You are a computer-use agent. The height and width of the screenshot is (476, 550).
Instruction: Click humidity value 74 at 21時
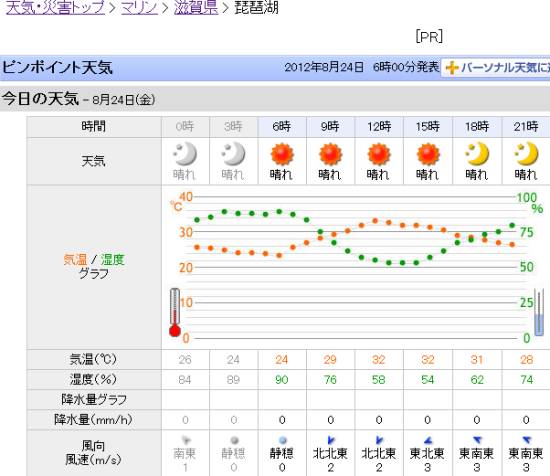tap(526, 380)
